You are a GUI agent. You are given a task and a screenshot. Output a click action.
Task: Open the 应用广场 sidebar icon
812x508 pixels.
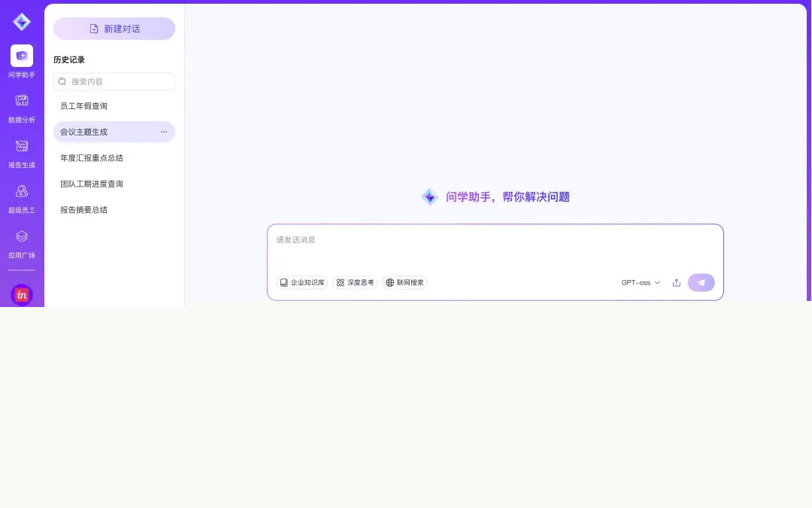(x=22, y=236)
